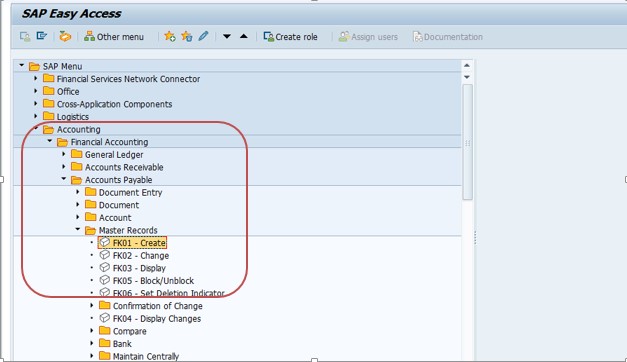Select FK04 - Display Changes transaction
The image size is (627, 362).
[x=157, y=319]
